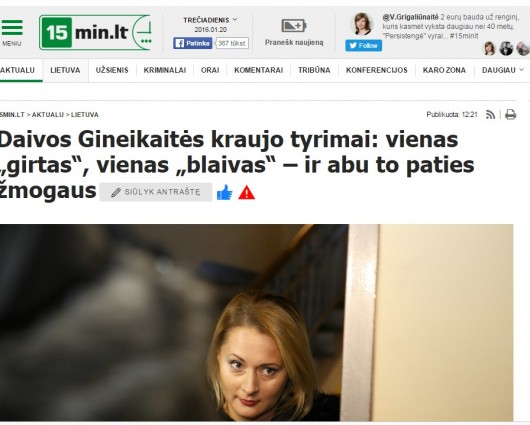Viewport: 530px width, 425px height.
Task: Open the KARO ZONA section
Action: 444,70
